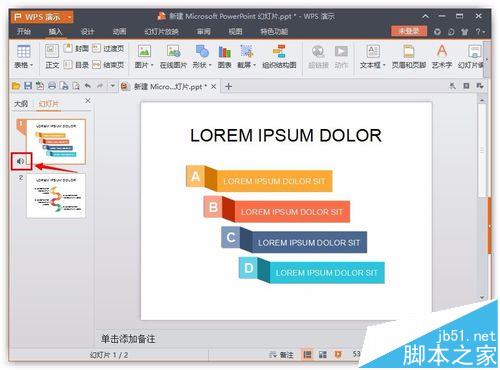Click the print preview icon
Image resolution: width=500 pixels, height=370 pixels.
pyautogui.click(x=76, y=86)
